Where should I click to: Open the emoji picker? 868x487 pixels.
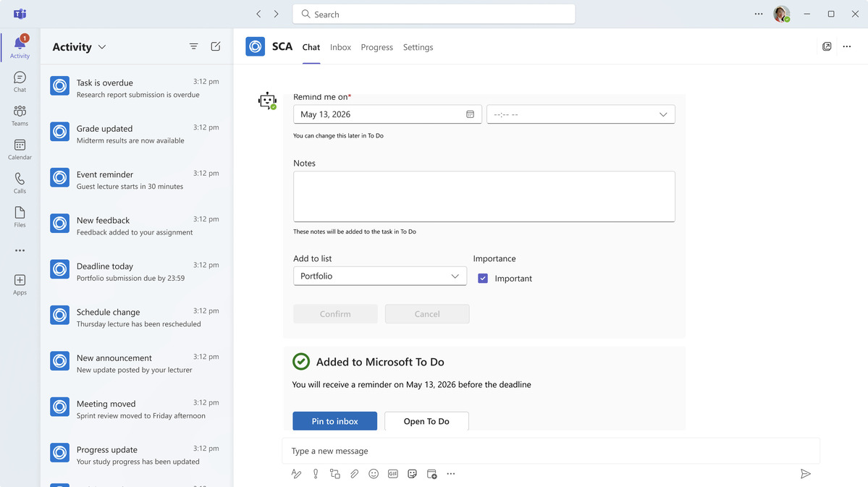(x=374, y=474)
